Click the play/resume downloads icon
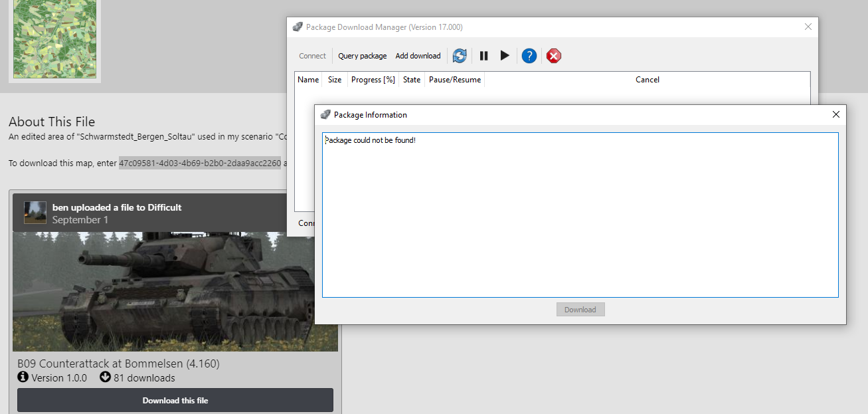 pos(505,56)
